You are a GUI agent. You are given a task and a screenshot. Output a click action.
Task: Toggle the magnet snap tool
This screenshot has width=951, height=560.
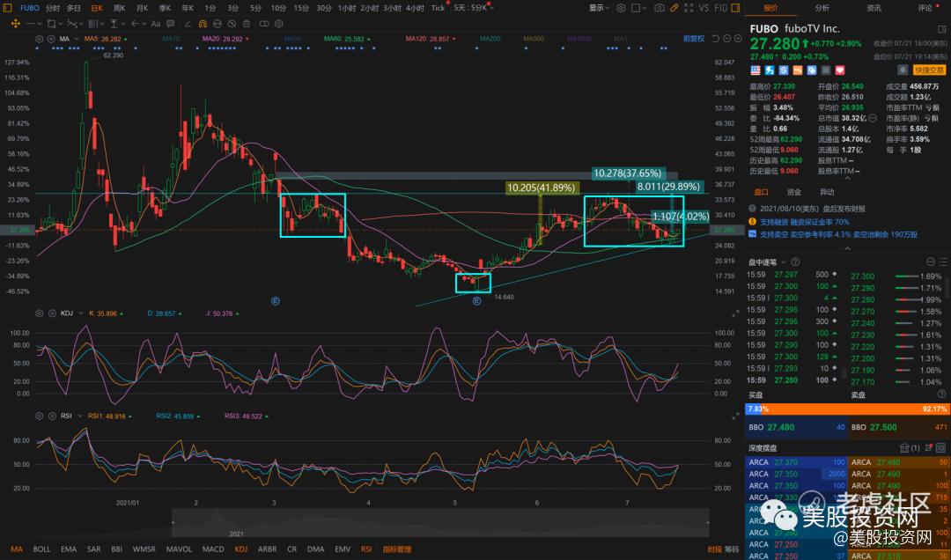tap(203, 24)
